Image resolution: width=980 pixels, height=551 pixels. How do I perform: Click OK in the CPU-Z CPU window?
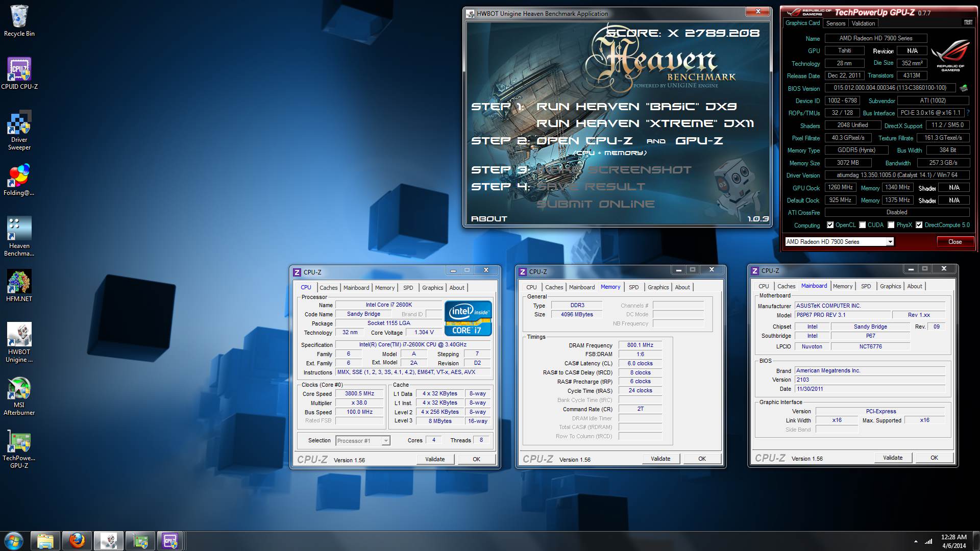point(476,459)
